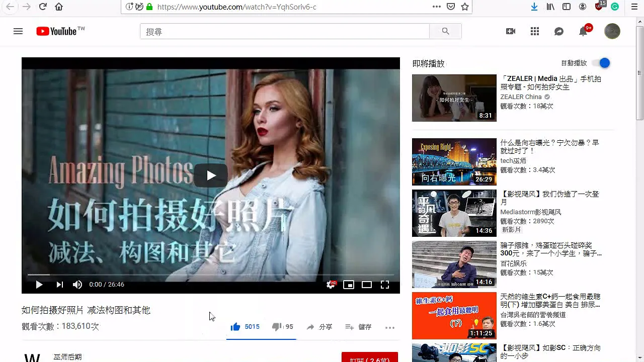Image resolution: width=644 pixels, height=362 pixels.
Task: Go to browser home page
Action: [59, 7]
